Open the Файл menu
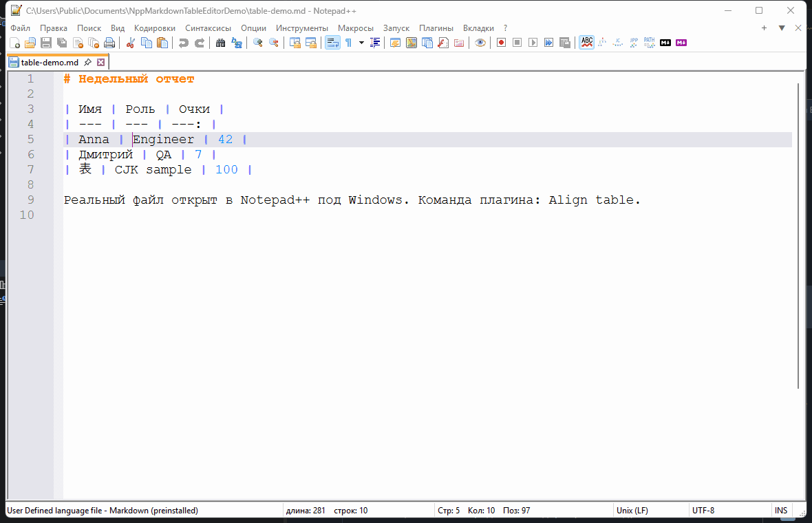Viewport: 812px width, 523px height. [20, 28]
